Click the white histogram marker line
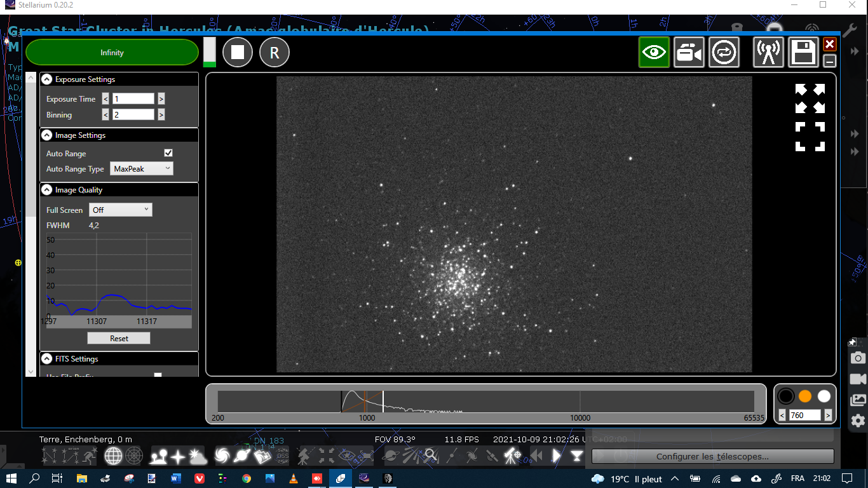The image size is (868, 488). pyautogui.click(x=383, y=402)
